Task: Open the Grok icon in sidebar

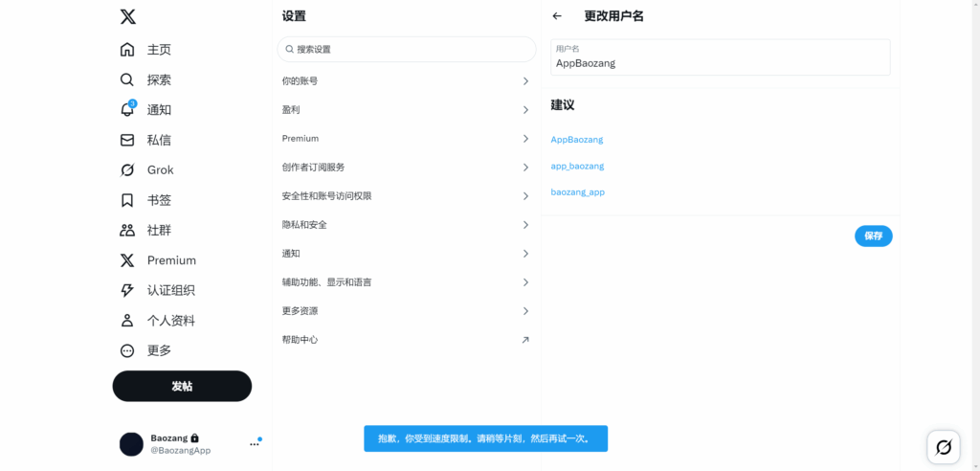Action: (x=127, y=170)
